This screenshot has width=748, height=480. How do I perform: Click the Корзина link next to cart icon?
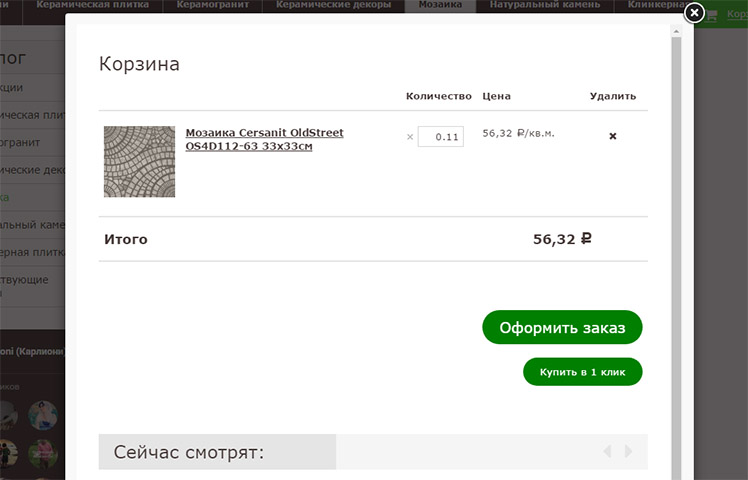click(737, 14)
